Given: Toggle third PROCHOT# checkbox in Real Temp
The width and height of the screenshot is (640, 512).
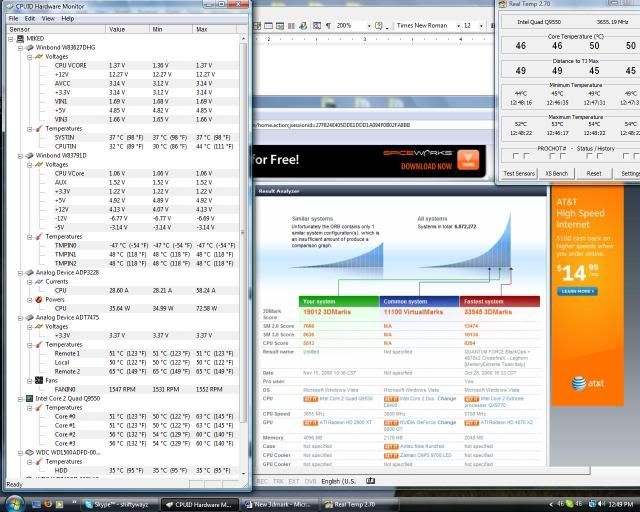Looking at the screenshot, I should coord(552,156).
